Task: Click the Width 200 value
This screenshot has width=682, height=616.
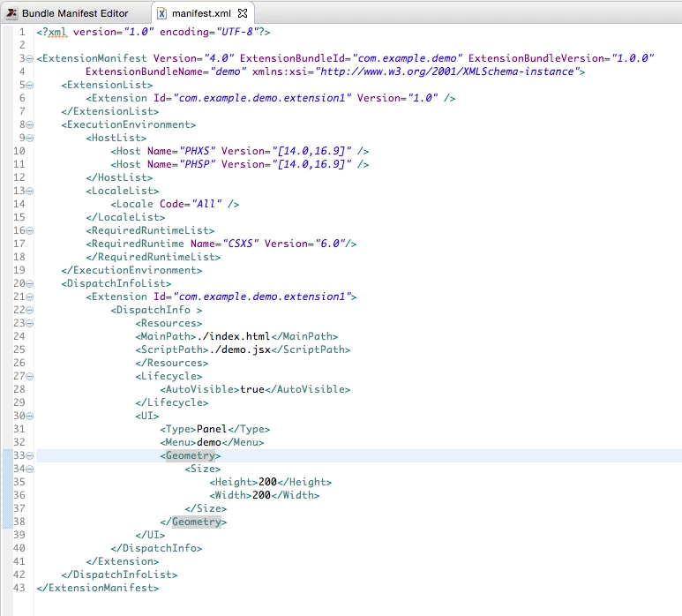Action: pos(261,495)
